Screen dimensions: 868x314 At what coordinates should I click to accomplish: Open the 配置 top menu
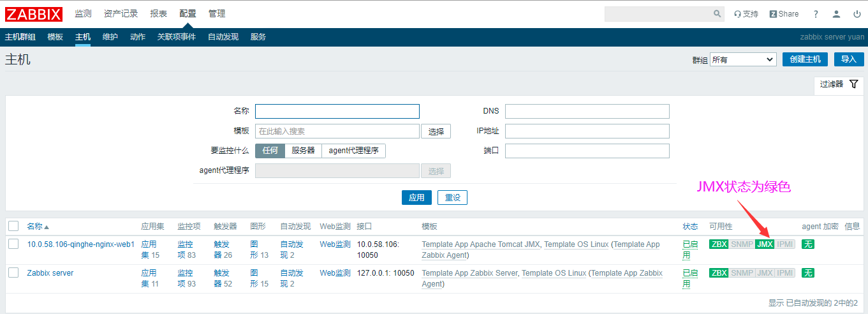(x=188, y=14)
